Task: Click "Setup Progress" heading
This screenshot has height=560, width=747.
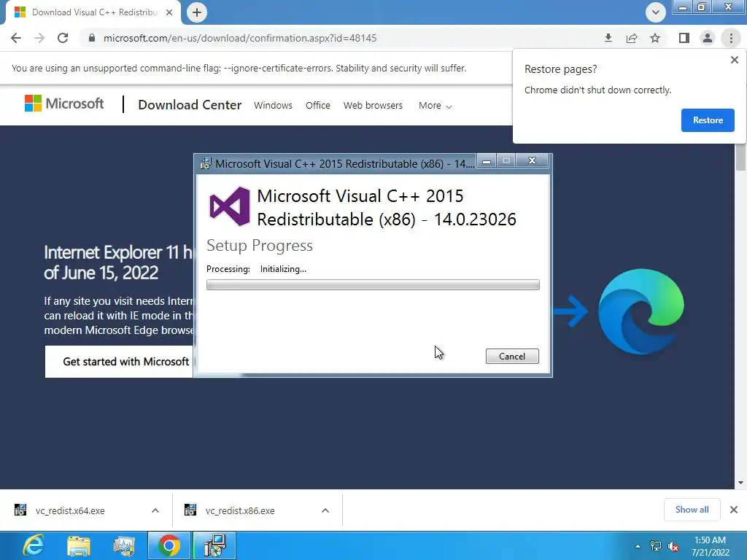Action: (x=260, y=246)
